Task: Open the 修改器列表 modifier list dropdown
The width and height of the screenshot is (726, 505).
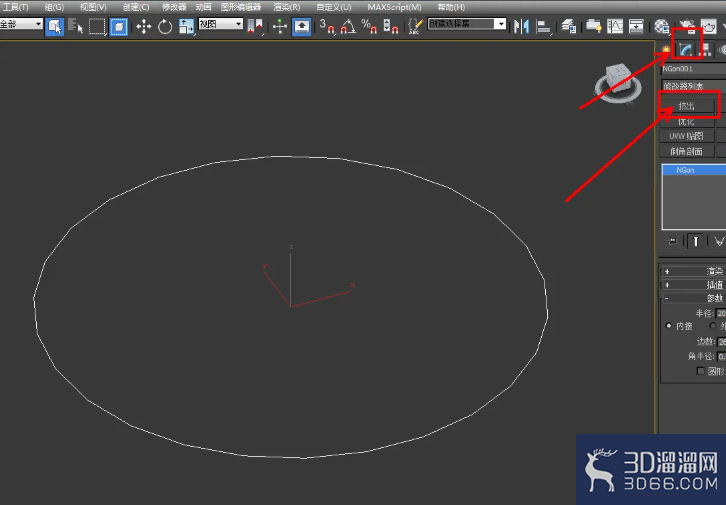Action: [693, 86]
